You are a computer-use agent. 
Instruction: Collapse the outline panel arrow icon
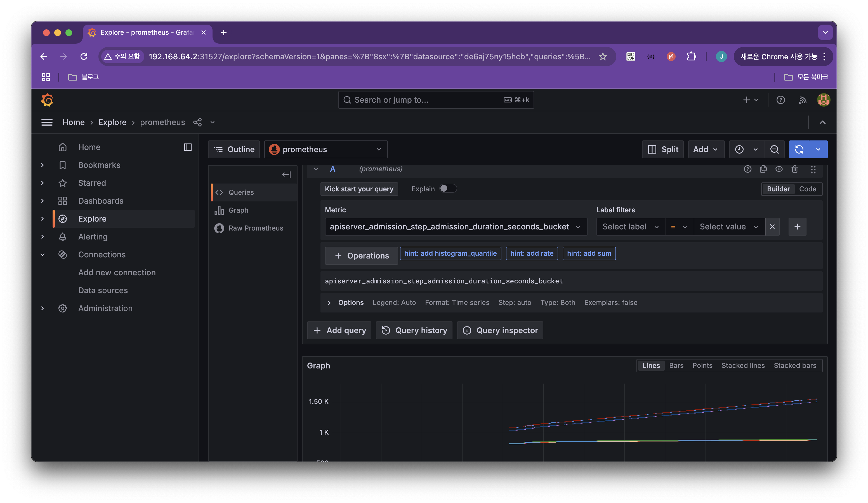click(286, 174)
